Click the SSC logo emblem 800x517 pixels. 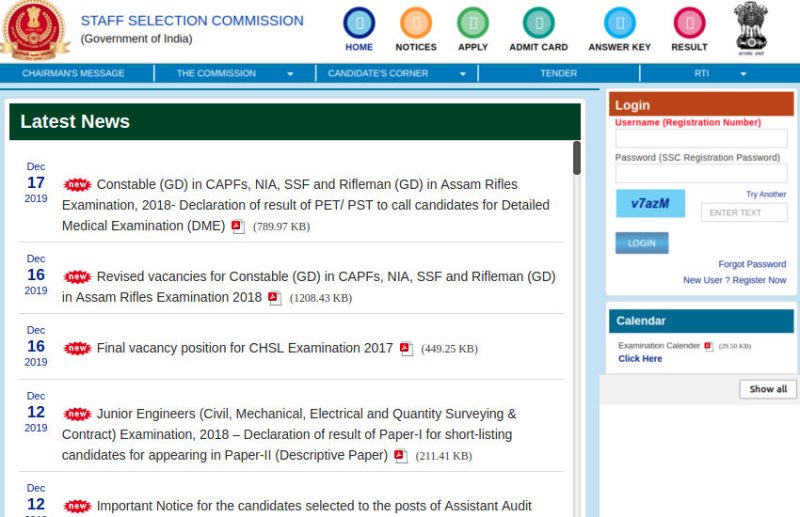pyautogui.click(x=34, y=30)
